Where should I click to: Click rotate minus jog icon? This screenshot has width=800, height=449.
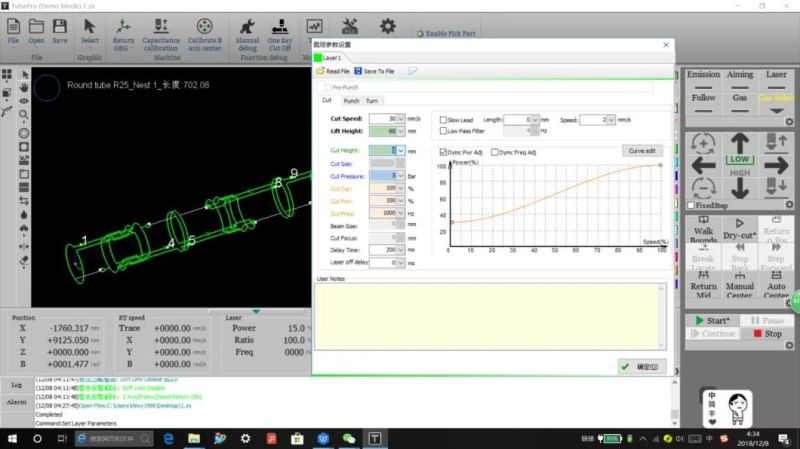coord(703,188)
